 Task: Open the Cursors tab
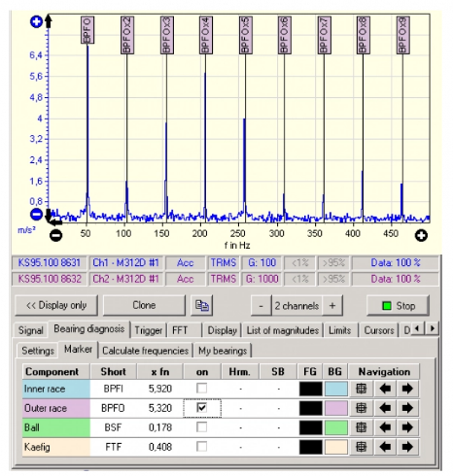tap(379, 330)
